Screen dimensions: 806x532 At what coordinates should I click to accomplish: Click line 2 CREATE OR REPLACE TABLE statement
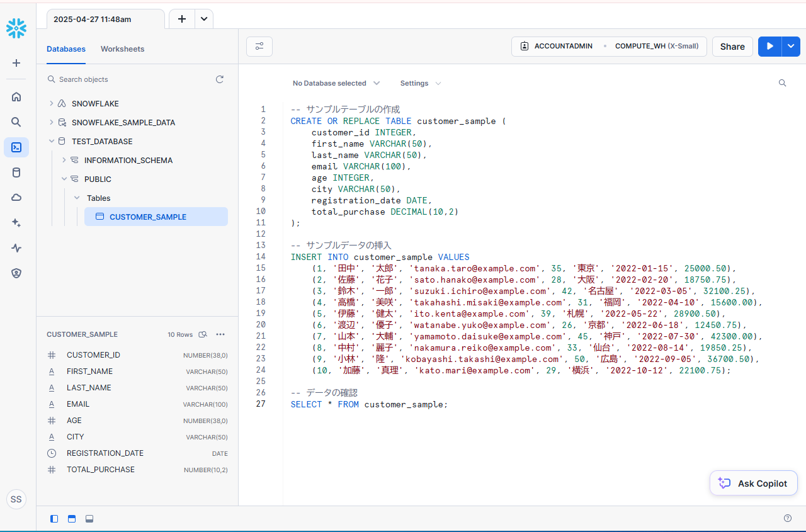[x=399, y=121]
